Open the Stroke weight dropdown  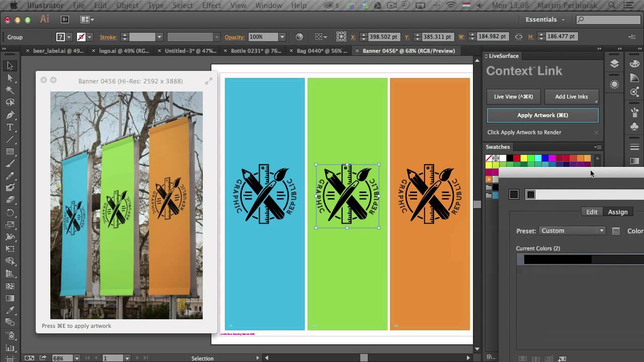[x=159, y=37]
